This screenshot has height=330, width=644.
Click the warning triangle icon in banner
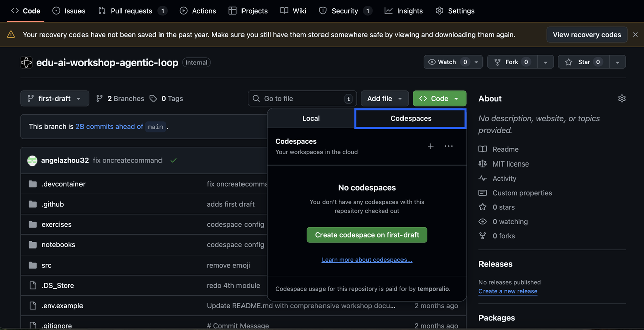click(x=11, y=35)
